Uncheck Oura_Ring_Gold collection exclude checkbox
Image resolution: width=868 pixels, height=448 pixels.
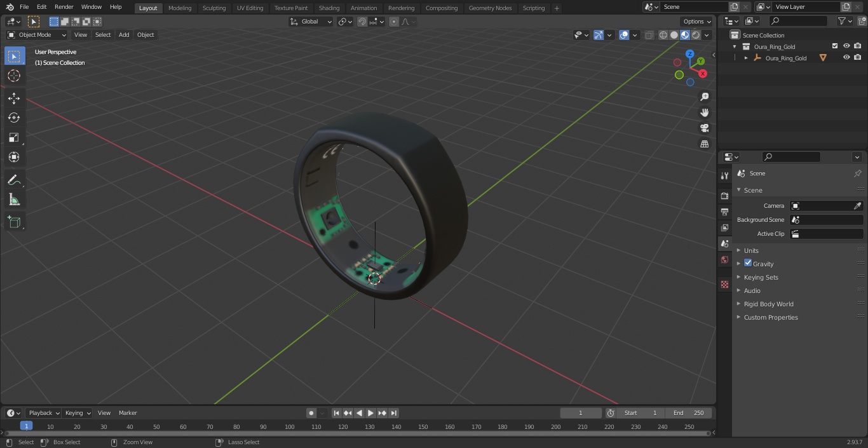835,46
